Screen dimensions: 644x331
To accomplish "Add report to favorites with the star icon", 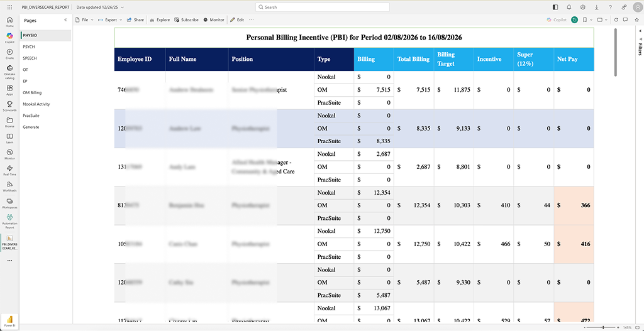I will click(x=636, y=19).
